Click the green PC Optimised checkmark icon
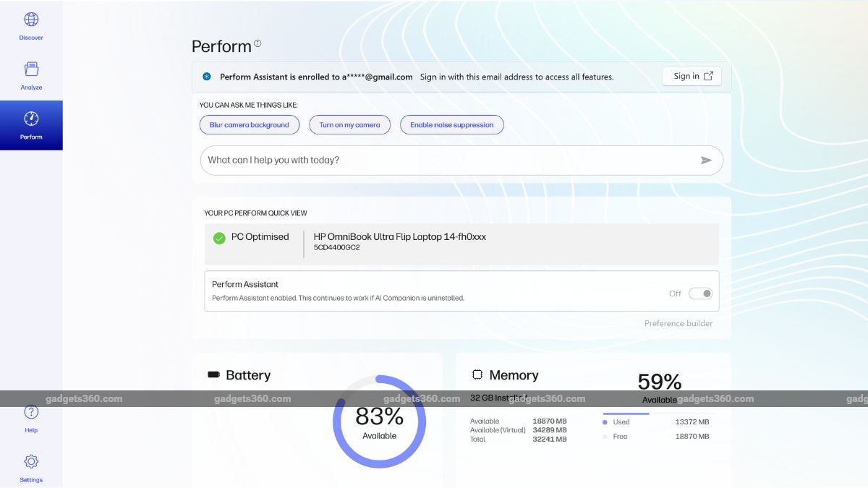The width and height of the screenshot is (868, 488). point(219,238)
